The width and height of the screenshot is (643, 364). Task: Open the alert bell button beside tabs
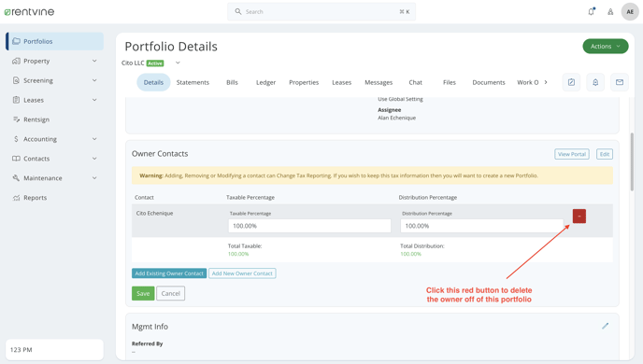coord(595,82)
